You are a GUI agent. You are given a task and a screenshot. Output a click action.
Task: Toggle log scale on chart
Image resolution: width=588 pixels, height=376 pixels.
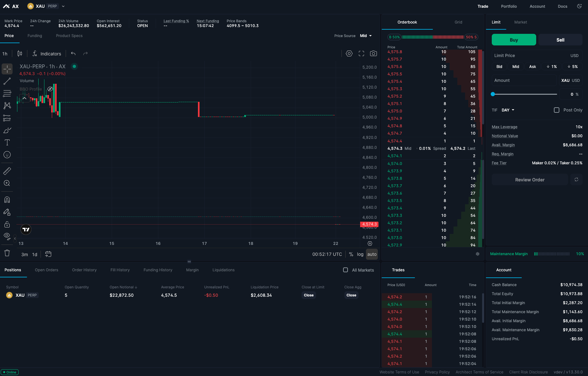(x=360, y=254)
